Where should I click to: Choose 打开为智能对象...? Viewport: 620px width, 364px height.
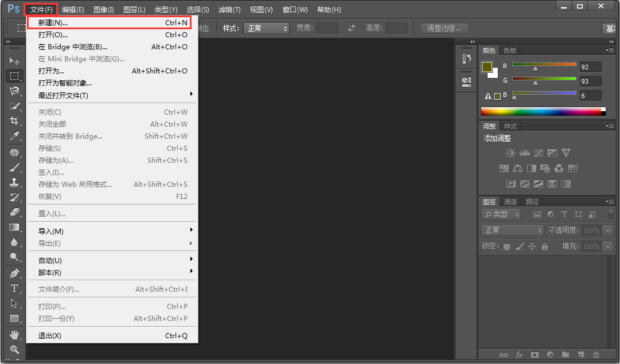[x=112, y=83]
